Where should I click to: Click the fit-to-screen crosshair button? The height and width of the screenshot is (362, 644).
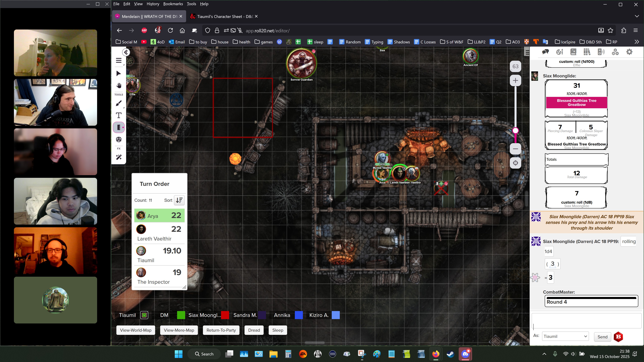515,163
